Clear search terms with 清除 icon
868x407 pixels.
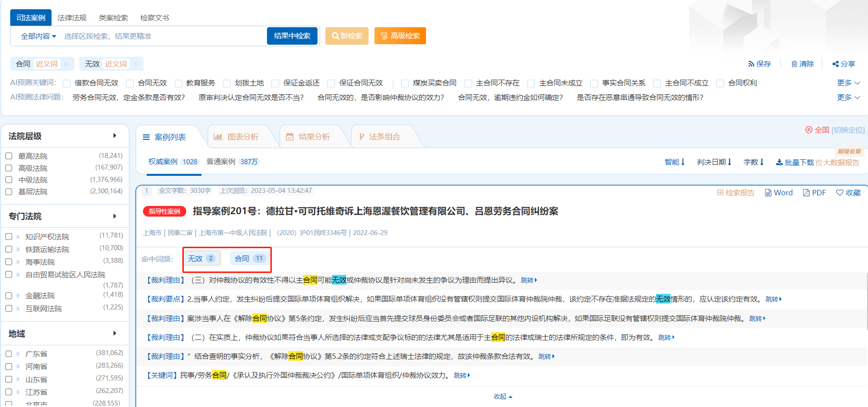(x=794, y=64)
